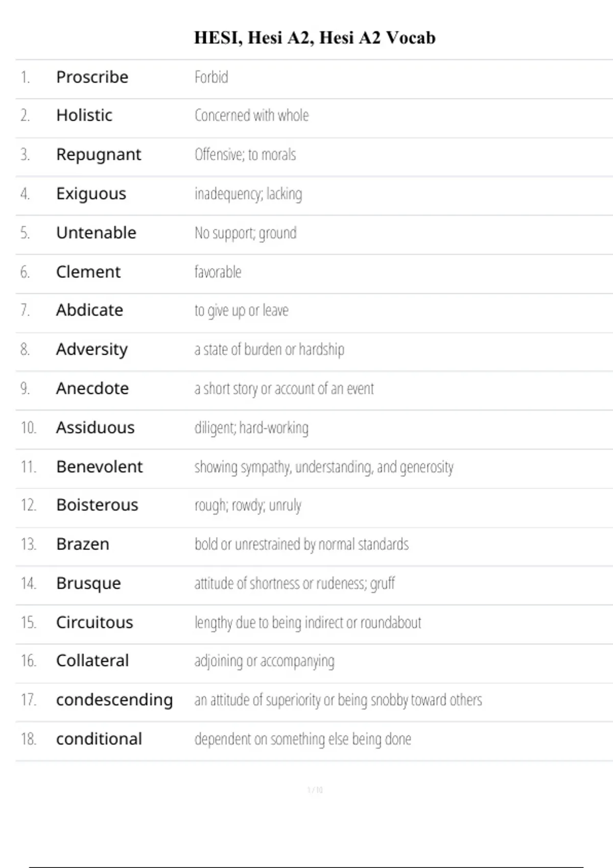Select the term "Exiguous"
This screenshot has width=613, height=868.
click(x=91, y=194)
